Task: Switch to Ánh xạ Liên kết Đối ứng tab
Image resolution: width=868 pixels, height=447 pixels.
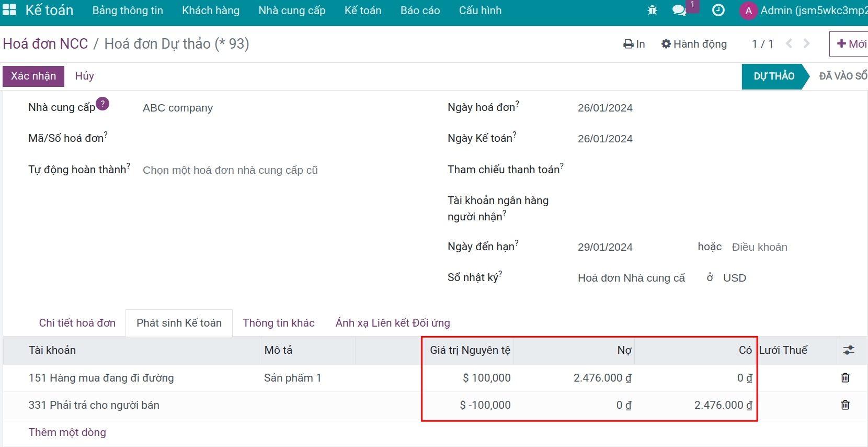Action: click(x=393, y=323)
